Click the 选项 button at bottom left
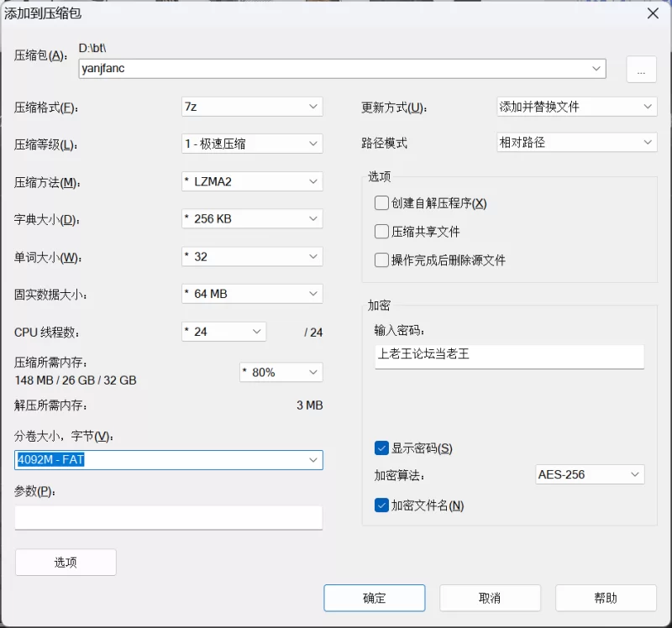This screenshot has height=628, width=672. tap(66, 563)
